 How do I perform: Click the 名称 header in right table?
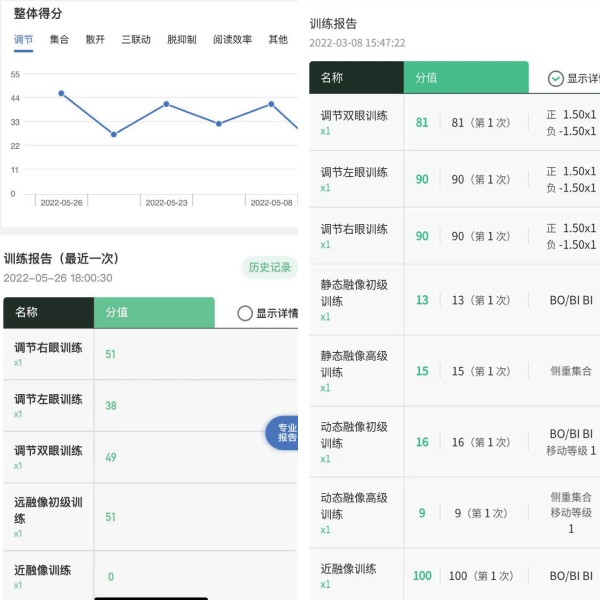[x=356, y=77]
